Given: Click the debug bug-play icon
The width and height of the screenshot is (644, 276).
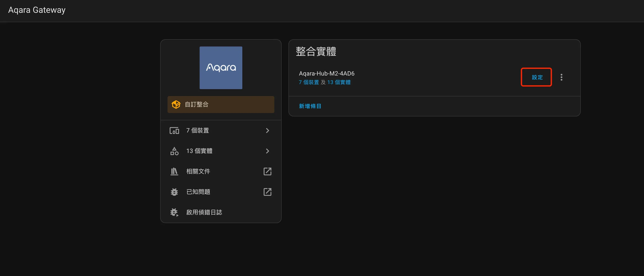Looking at the screenshot, I should (x=174, y=212).
